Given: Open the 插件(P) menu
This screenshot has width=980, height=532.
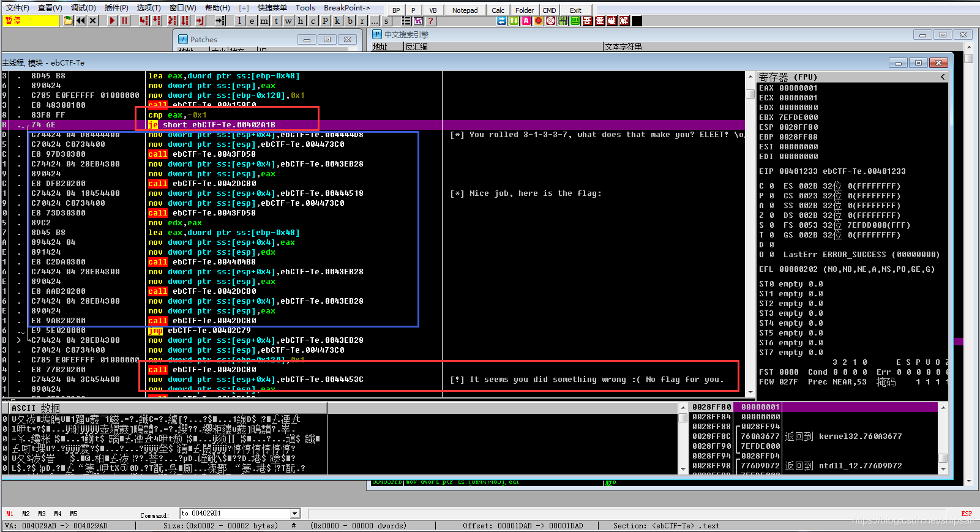Looking at the screenshot, I should 116,8.
